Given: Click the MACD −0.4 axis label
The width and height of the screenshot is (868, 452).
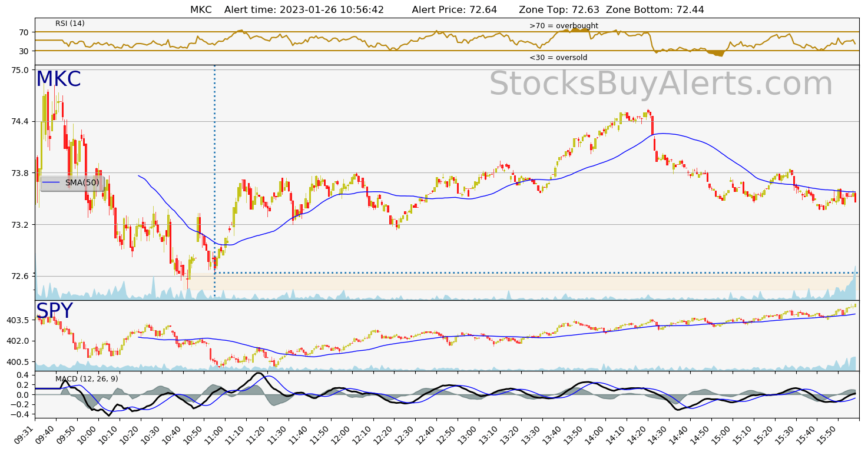Looking at the screenshot, I should [20, 415].
